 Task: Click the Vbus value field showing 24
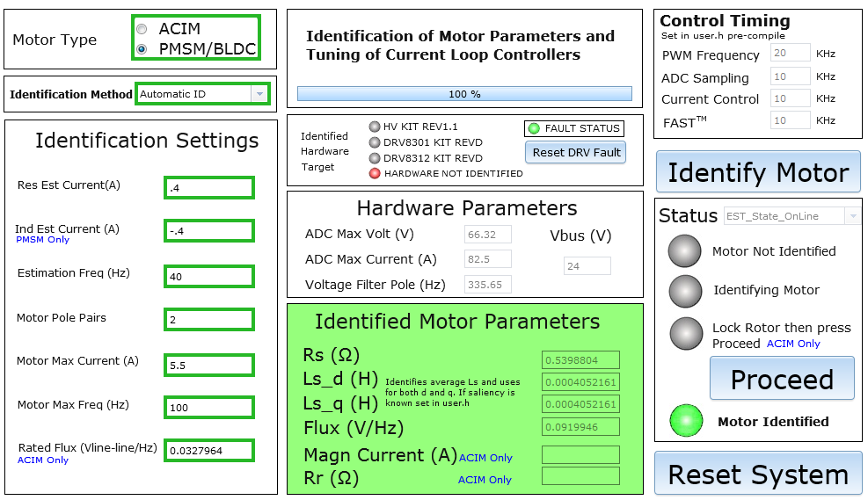click(x=587, y=266)
